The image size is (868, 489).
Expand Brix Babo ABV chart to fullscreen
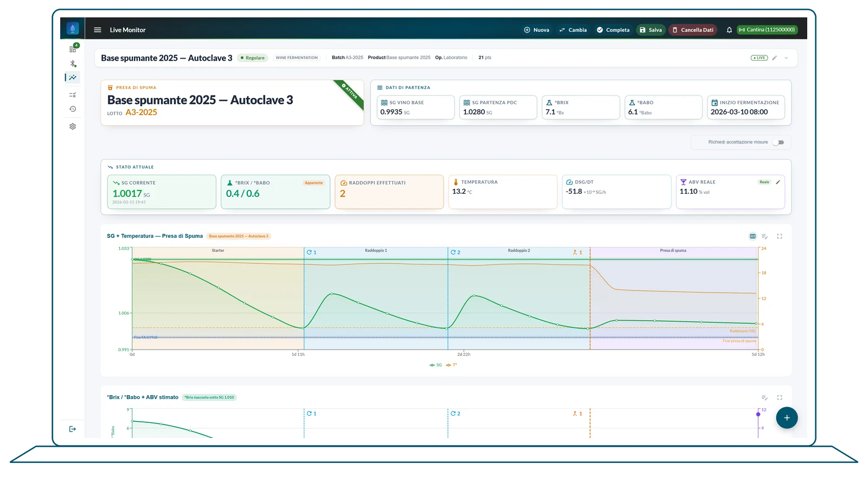pos(780,397)
